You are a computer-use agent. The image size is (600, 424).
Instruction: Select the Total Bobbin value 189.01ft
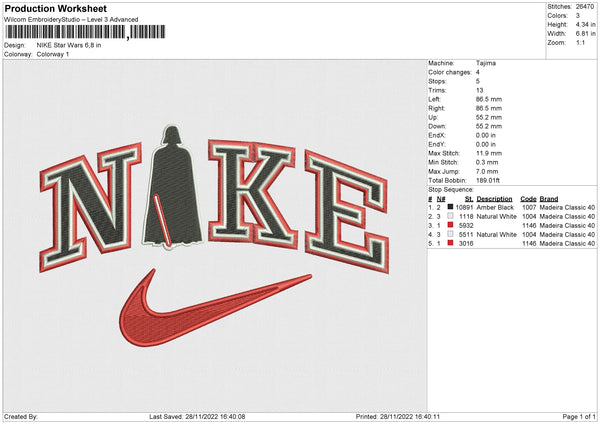488,181
